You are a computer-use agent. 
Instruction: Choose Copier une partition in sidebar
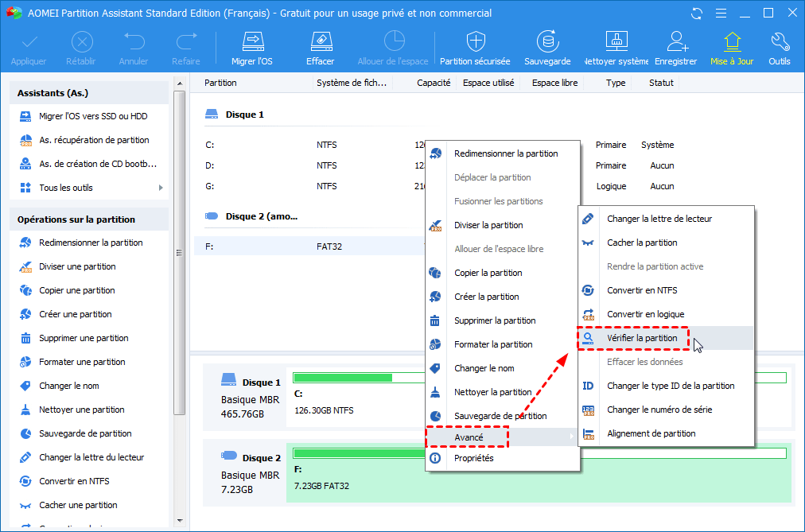click(x=89, y=290)
